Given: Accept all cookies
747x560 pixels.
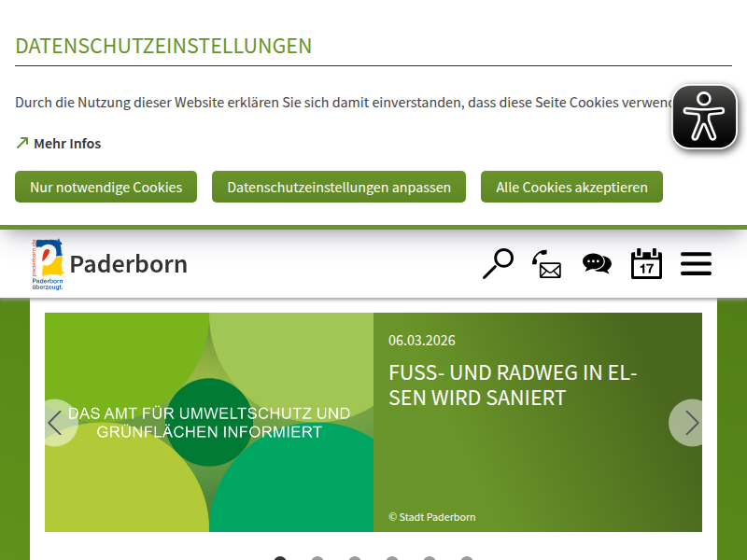Looking at the screenshot, I should click(x=571, y=187).
